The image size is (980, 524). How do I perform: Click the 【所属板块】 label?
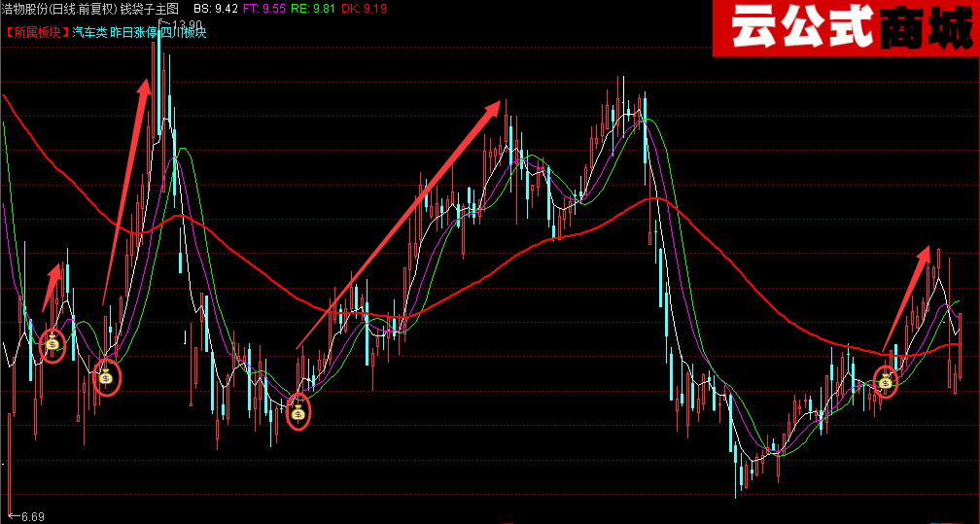[x=36, y=32]
